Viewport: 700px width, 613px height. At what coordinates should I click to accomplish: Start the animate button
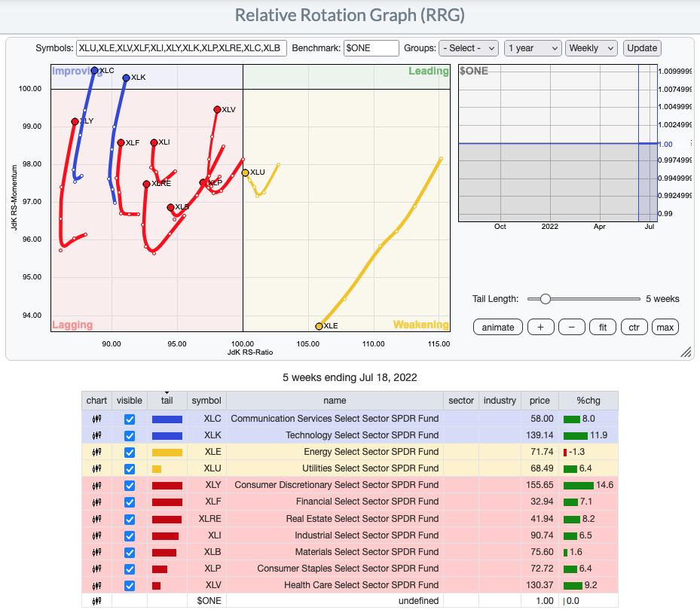pos(498,328)
